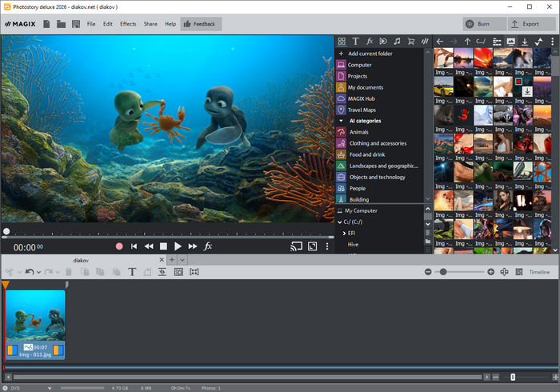Click the save project icon
This screenshot has width=560, height=392.
point(75,24)
